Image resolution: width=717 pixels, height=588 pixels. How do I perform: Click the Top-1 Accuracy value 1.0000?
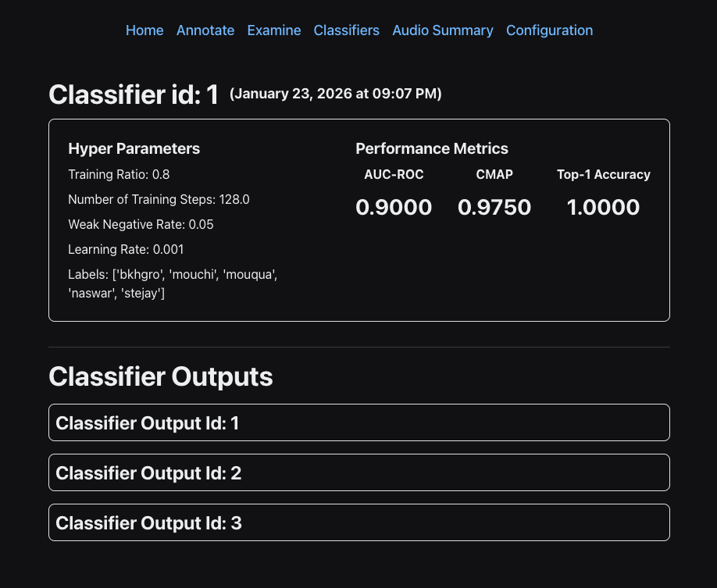click(603, 208)
